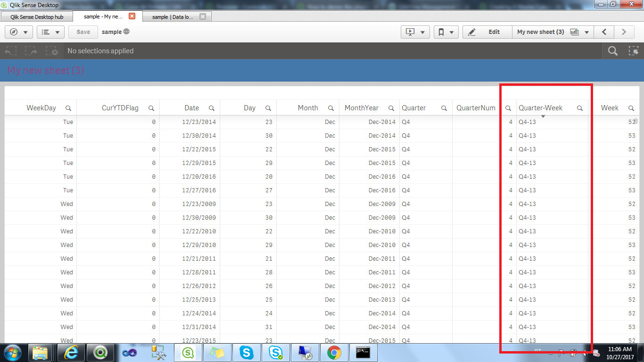
Task: Search the Week column
Action: [x=631, y=108]
